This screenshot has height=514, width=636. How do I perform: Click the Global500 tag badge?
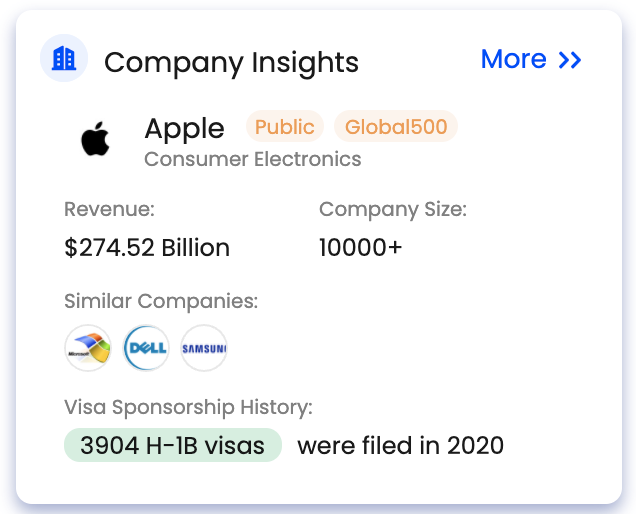396,127
